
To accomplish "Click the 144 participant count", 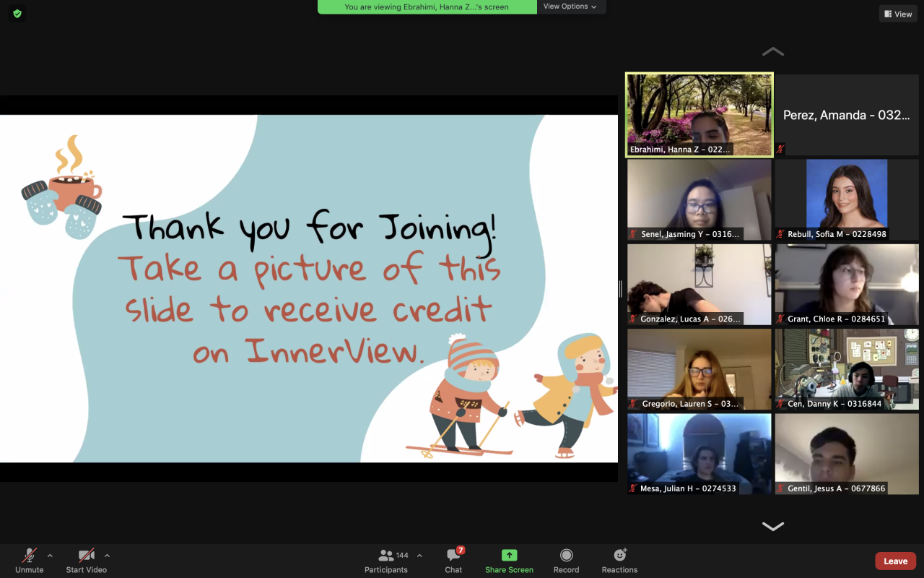I will 402,556.
